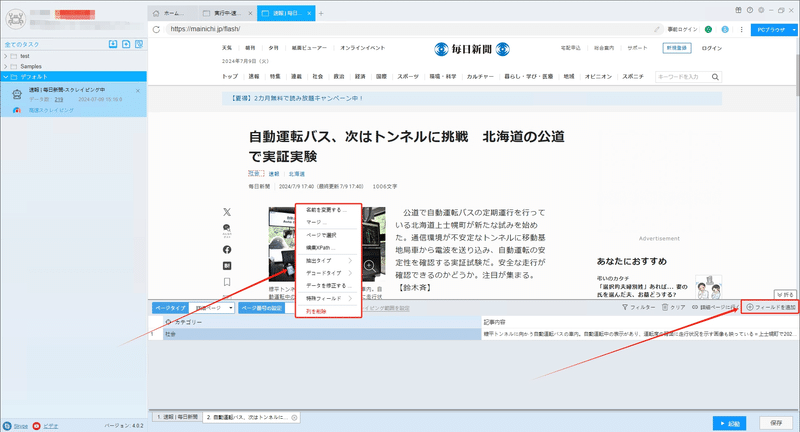Image resolution: width=800 pixels, height=432 pixels.
Task: Expand the 抽出タイプ submenu
Action: click(x=328, y=261)
